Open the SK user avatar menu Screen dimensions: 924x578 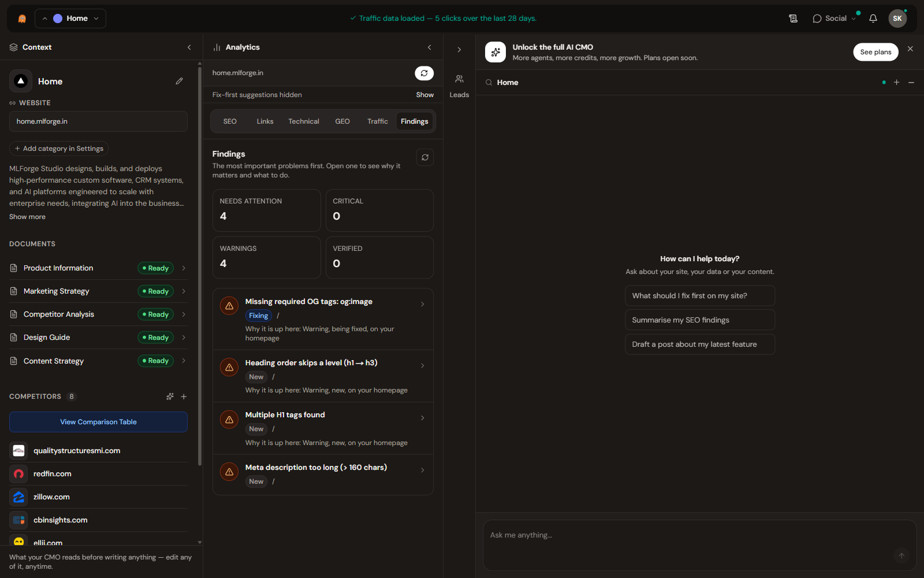[897, 18]
